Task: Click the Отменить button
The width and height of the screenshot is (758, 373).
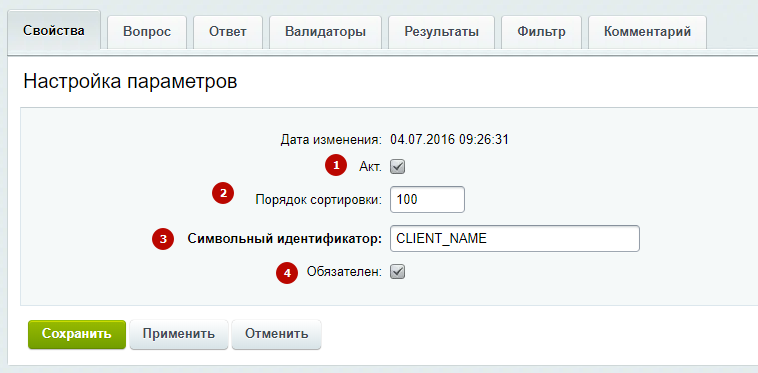Action: click(x=276, y=334)
